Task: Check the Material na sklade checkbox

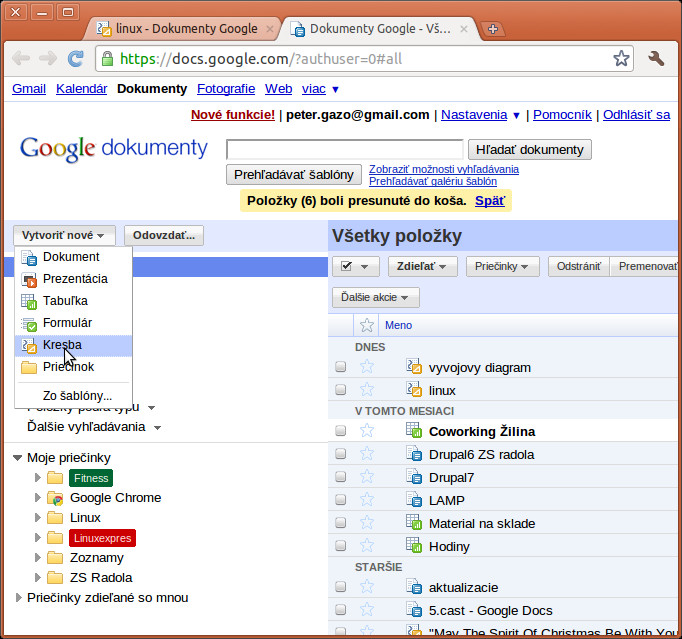Action: pyautogui.click(x=341, y=522)
